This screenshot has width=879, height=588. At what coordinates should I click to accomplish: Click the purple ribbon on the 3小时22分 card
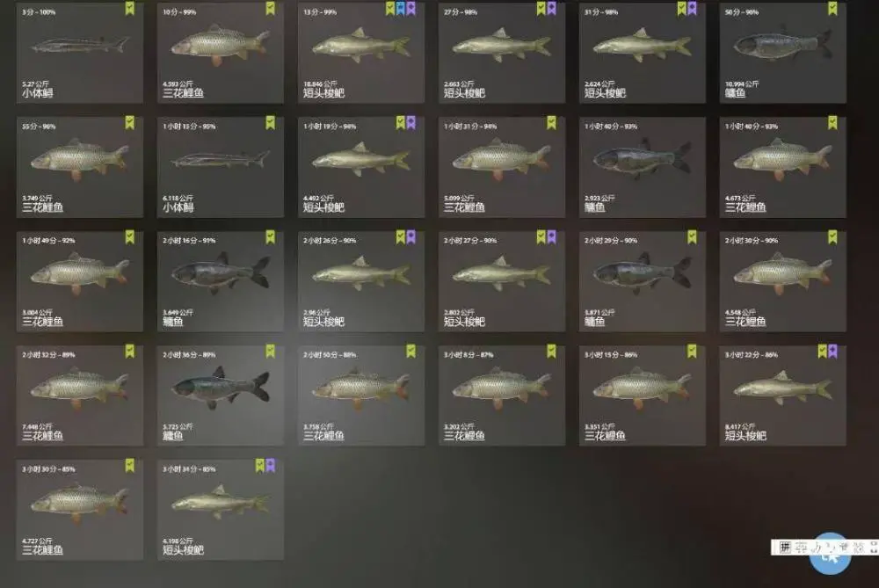(832, 352)
